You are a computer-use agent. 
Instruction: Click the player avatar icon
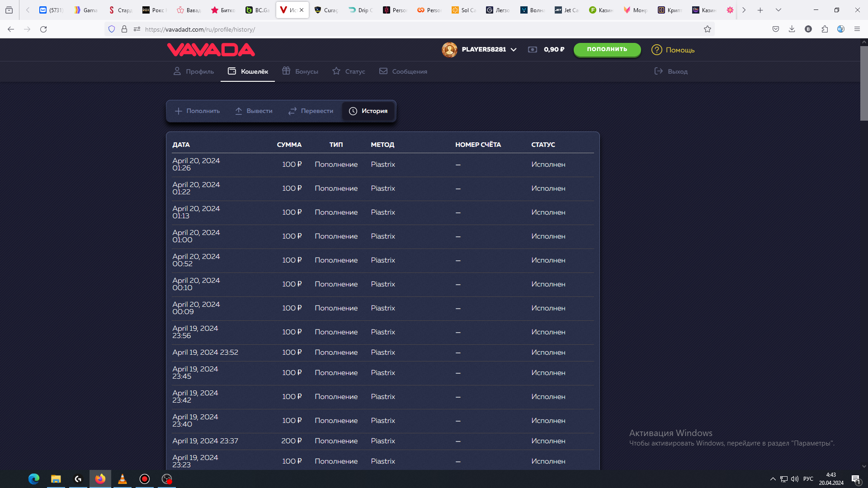[449, 50]
